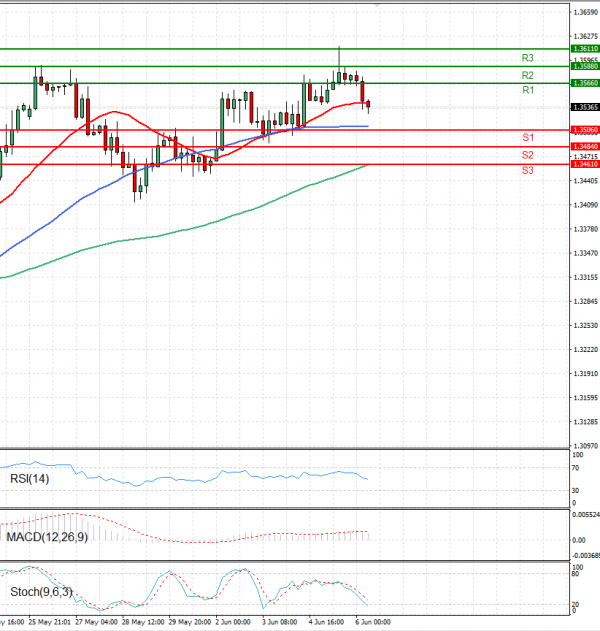Click the RSI(14) indicator label
The height and width of the screenshot is (631, 600).
[x=30, y=479]
